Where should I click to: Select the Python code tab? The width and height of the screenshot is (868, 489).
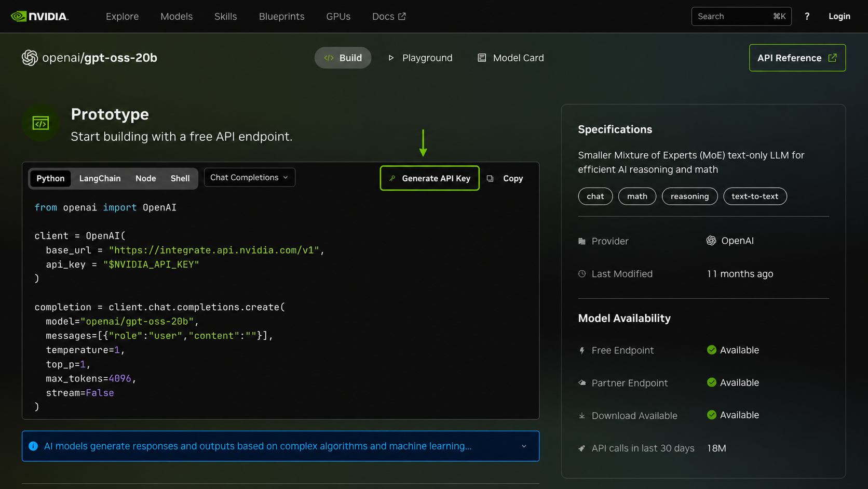click(x=50, y=178)
